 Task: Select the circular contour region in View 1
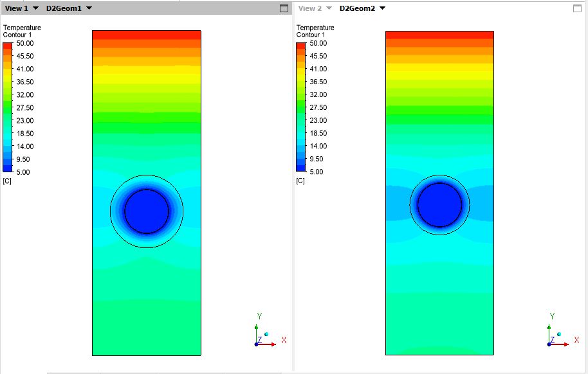147,211
